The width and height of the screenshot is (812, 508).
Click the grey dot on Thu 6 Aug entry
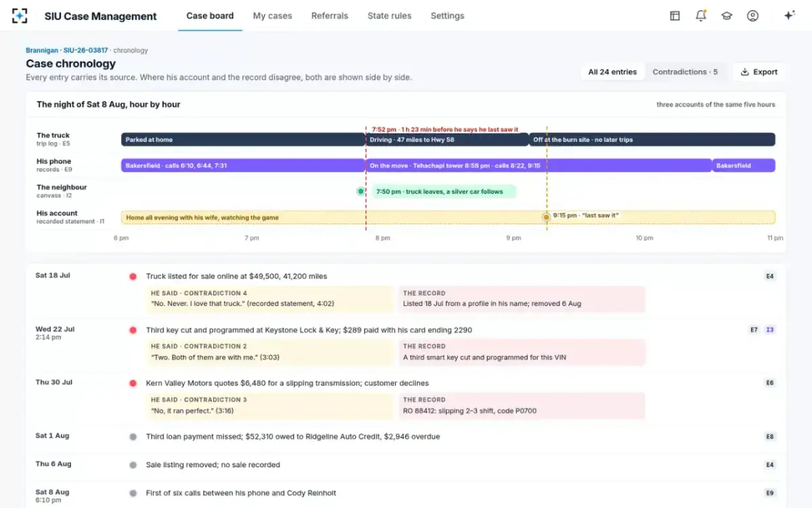click(133, 465)
